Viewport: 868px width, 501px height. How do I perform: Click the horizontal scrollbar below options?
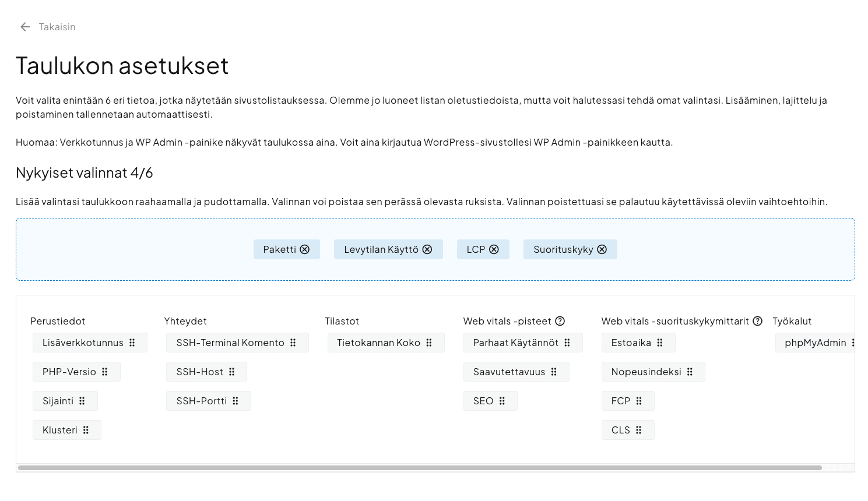click(420, 467)
